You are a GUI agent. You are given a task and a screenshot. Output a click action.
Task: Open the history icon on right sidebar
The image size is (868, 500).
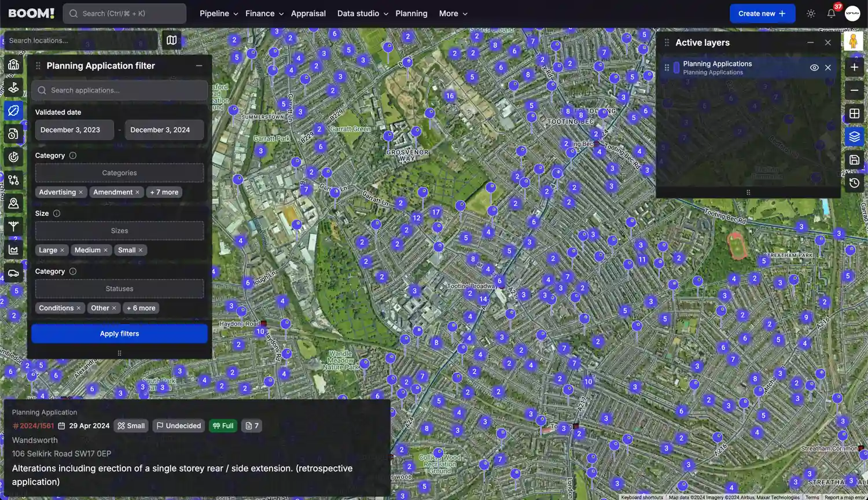855,183
